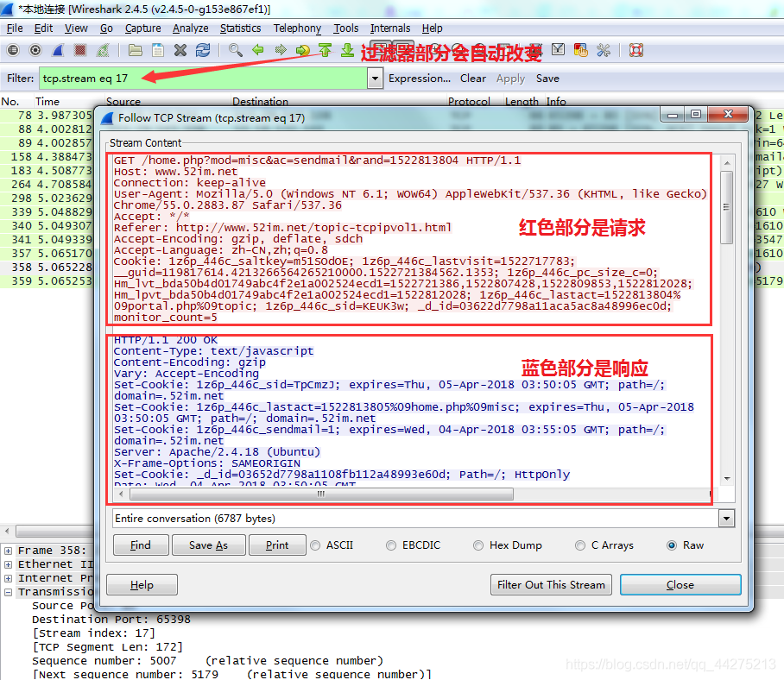Select the [Stream index: 17] line
The image size is (784, 680).
coord(93,633)
